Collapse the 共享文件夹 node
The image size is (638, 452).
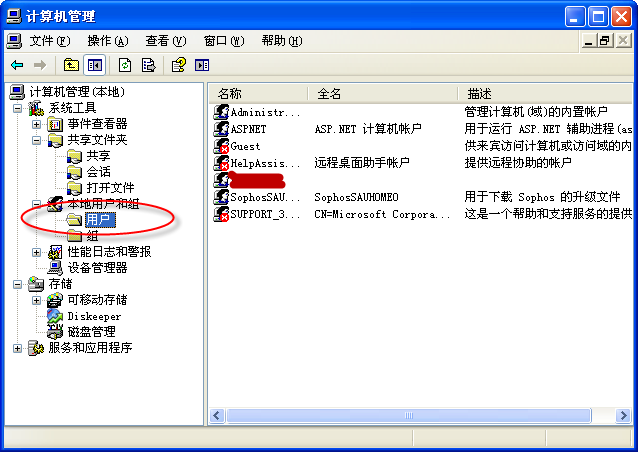(37, 140)
